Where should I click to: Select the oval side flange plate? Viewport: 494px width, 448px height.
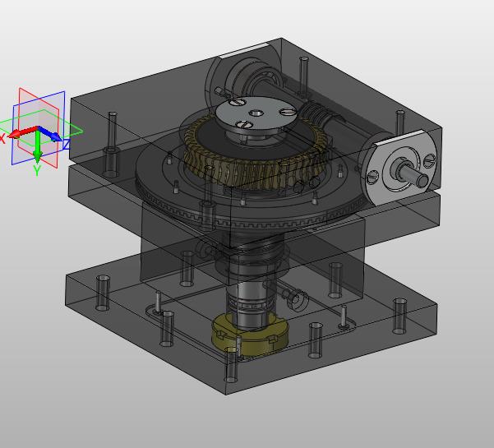coord(399,168)
